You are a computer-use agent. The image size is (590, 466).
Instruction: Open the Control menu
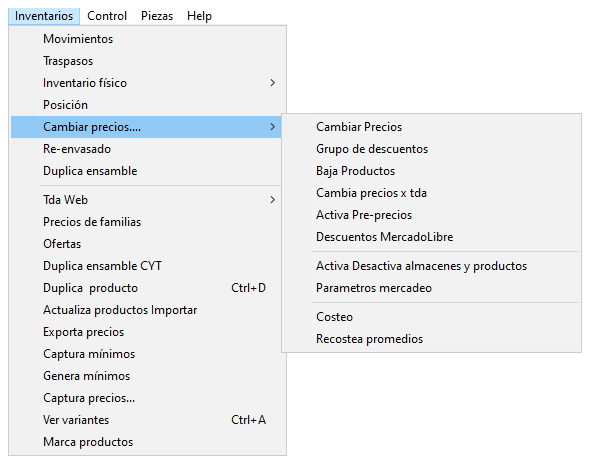(107, 16)
